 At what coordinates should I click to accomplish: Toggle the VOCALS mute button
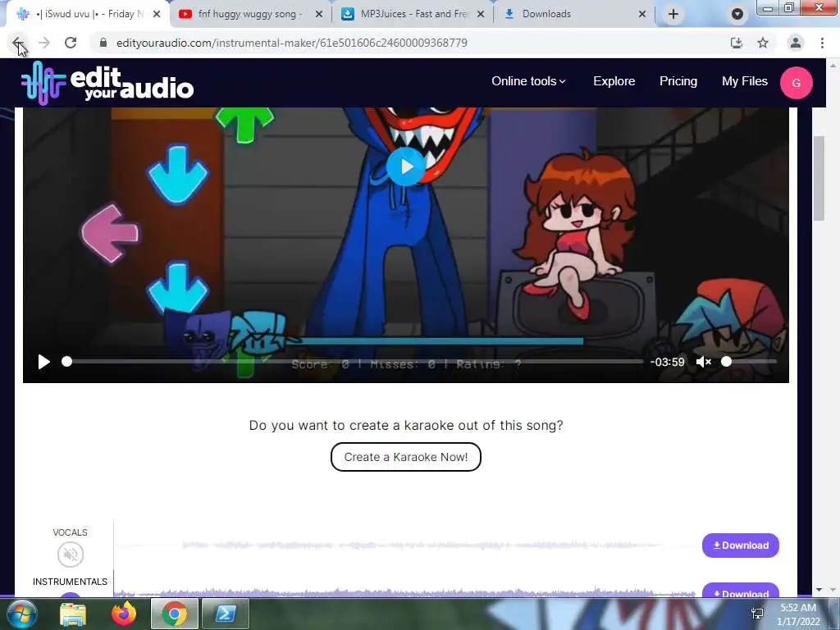tap(71, 555)
